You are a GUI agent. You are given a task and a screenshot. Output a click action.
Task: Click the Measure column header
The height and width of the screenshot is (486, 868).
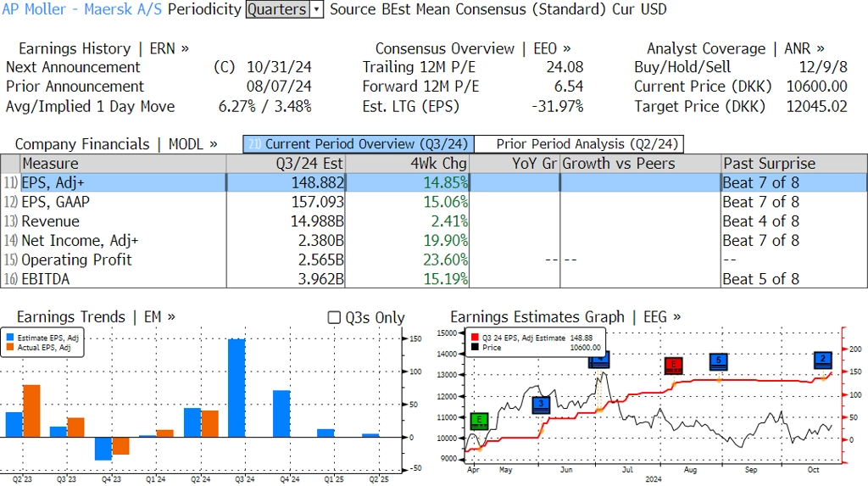click(123, 164)
